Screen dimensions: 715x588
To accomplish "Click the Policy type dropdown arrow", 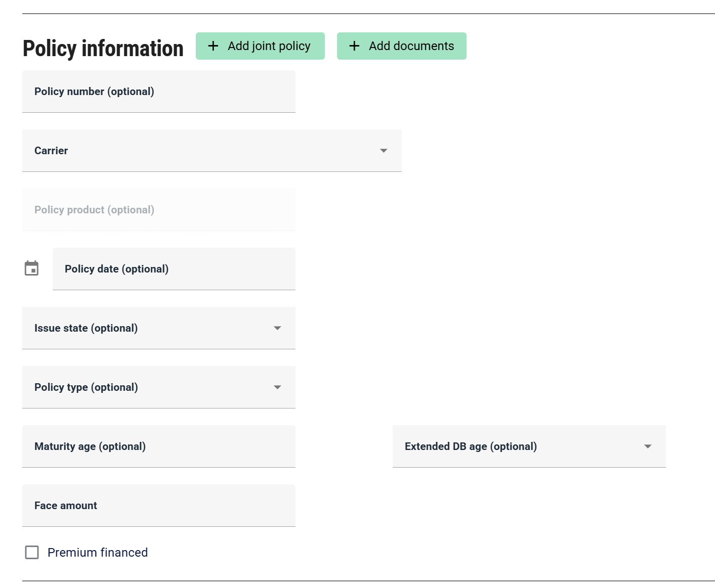I will pos(277,387).
